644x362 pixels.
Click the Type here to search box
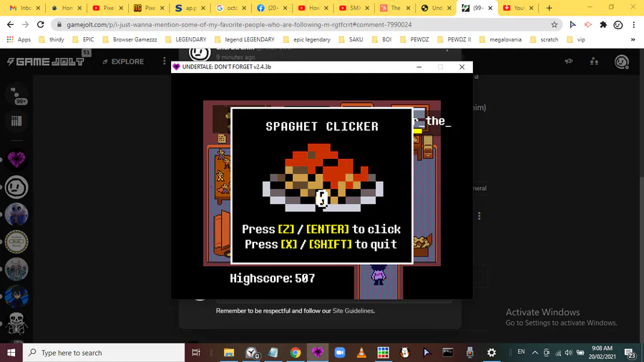click(104, 353)
